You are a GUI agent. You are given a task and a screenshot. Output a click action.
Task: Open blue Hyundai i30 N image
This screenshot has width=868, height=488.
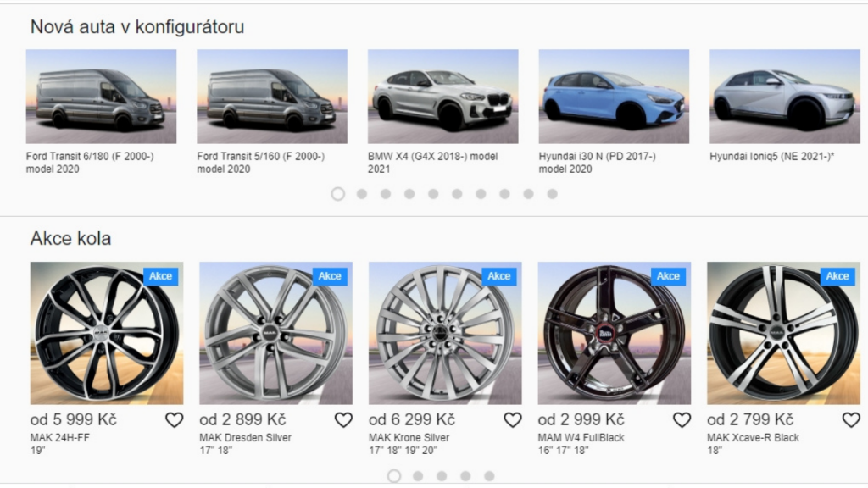click(x=614, y=97)
